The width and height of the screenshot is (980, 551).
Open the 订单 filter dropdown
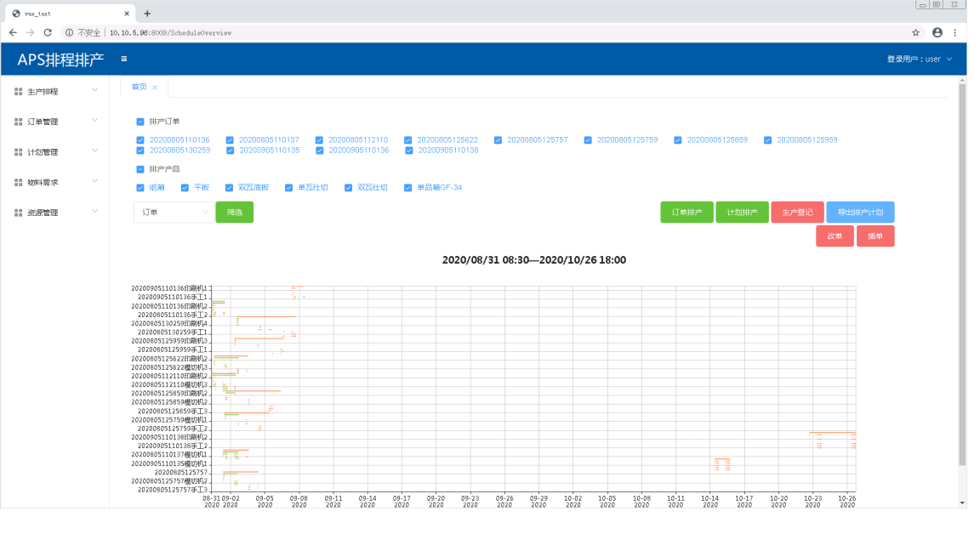pos(174,212)
